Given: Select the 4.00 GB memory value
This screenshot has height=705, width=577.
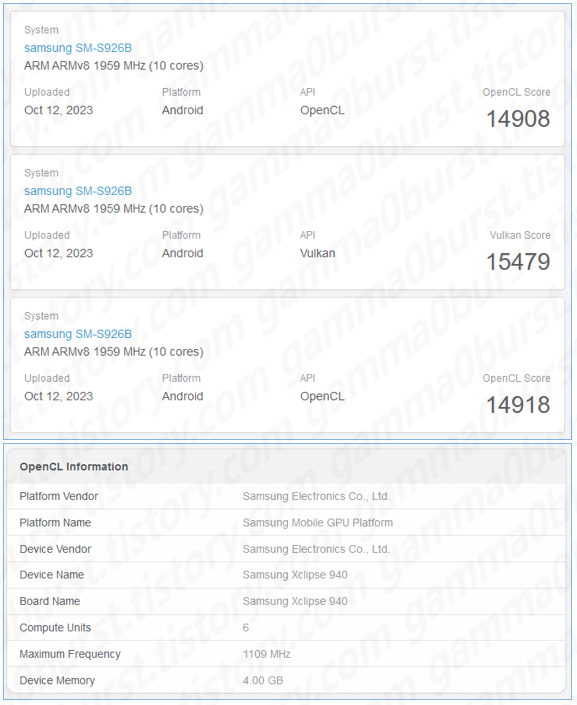Looking at the screenshot, I should click(263, 681).
